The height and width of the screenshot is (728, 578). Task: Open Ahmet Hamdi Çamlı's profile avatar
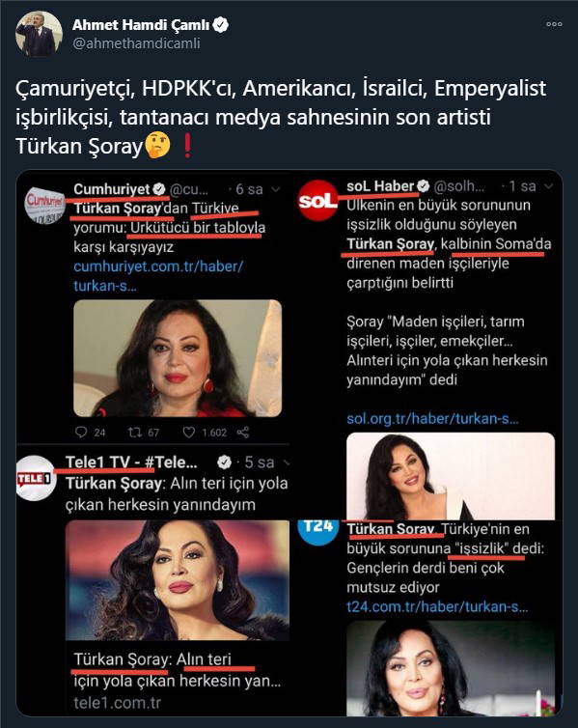coord(39,34)
